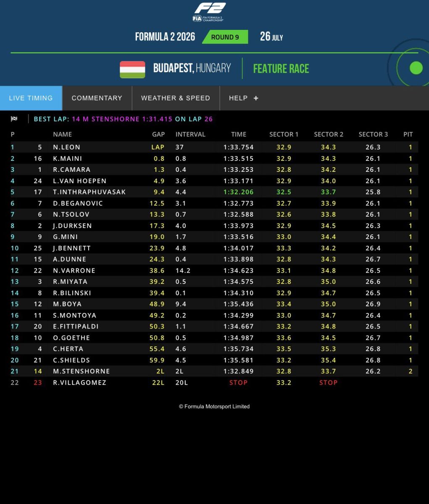The width and height of the screenshot is (429, 504).
Task: Select driver J.BENNETT name
Action: tap(72, 248)
